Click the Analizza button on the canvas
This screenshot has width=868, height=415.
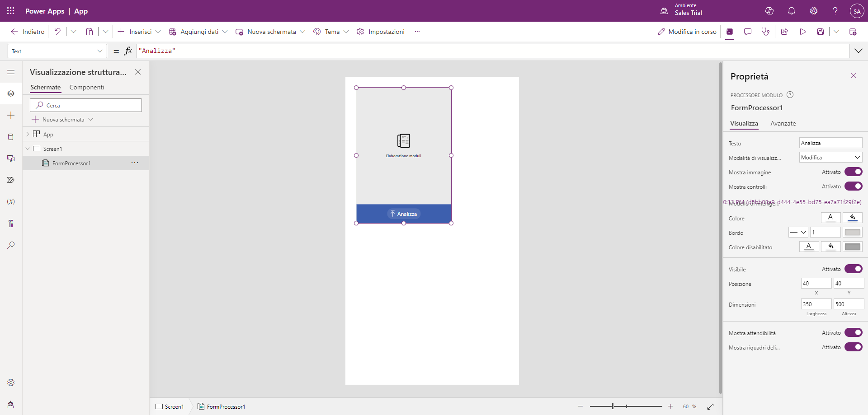coord(404,214)
